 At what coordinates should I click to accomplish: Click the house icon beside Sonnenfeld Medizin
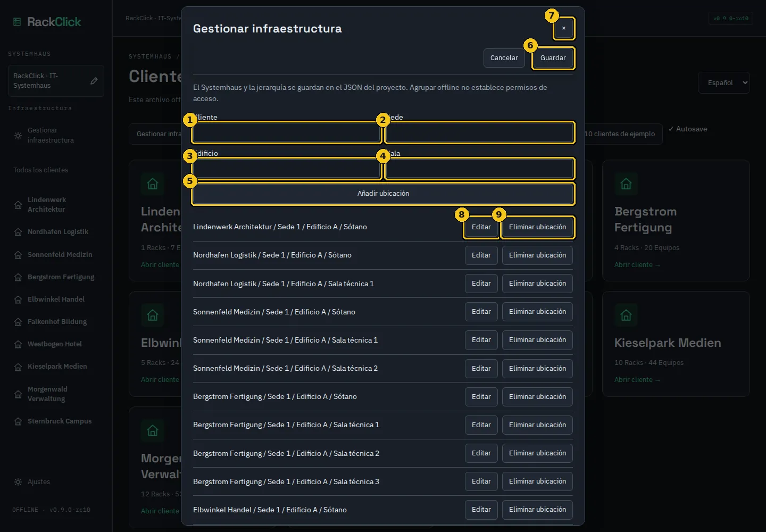pyautogui.click(x=18, y=255)
